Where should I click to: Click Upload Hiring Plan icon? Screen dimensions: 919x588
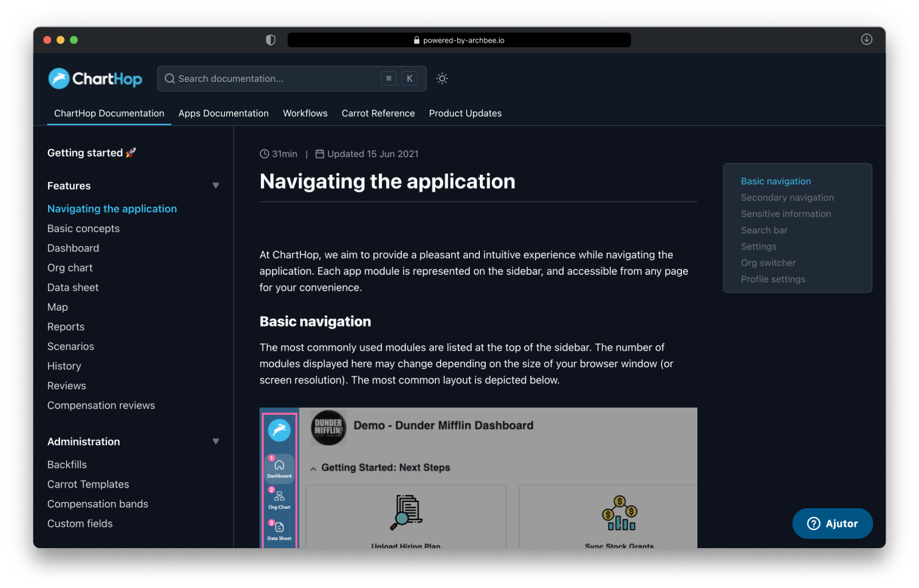[x=406, y=512]
